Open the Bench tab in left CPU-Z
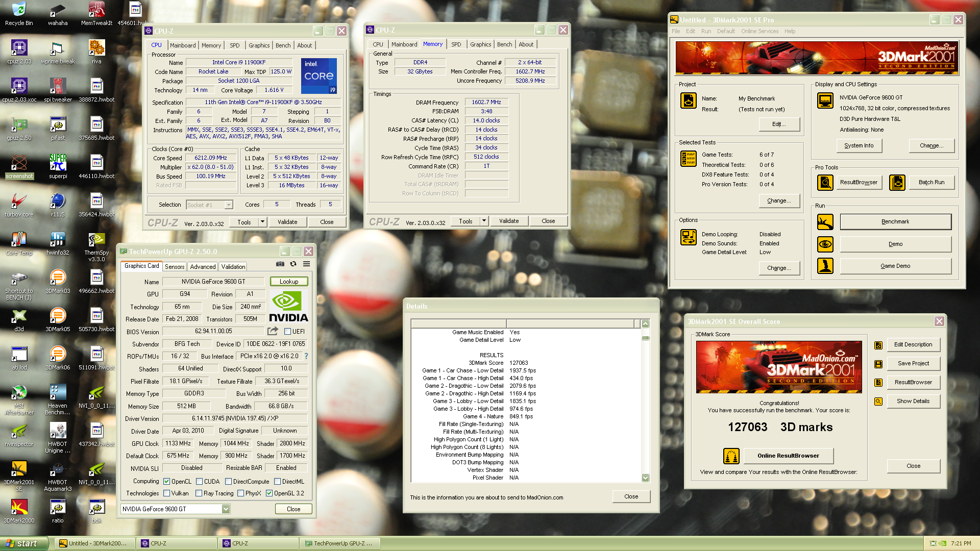The image size is (980, 551). tap(283, 45)
